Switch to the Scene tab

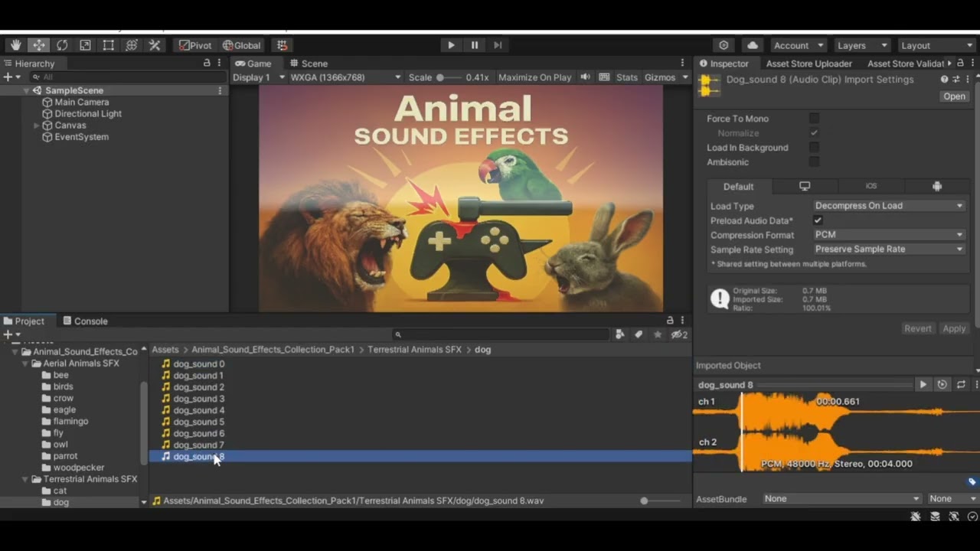tap(309, 64)
